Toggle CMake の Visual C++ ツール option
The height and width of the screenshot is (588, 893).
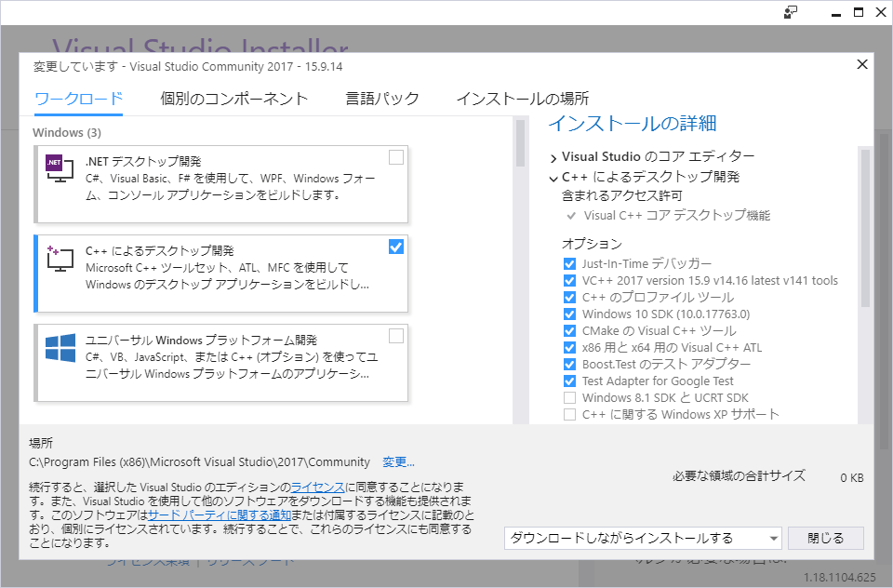[x=569, y=331]
